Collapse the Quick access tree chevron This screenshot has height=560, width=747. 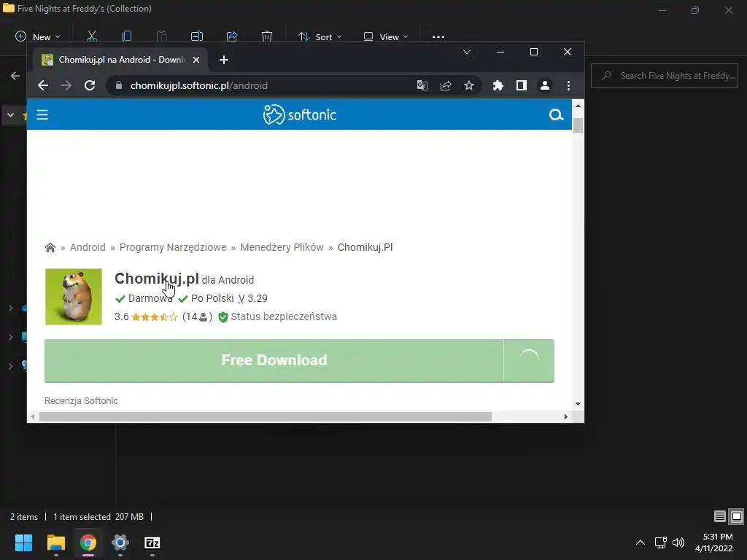coord(10,115)
